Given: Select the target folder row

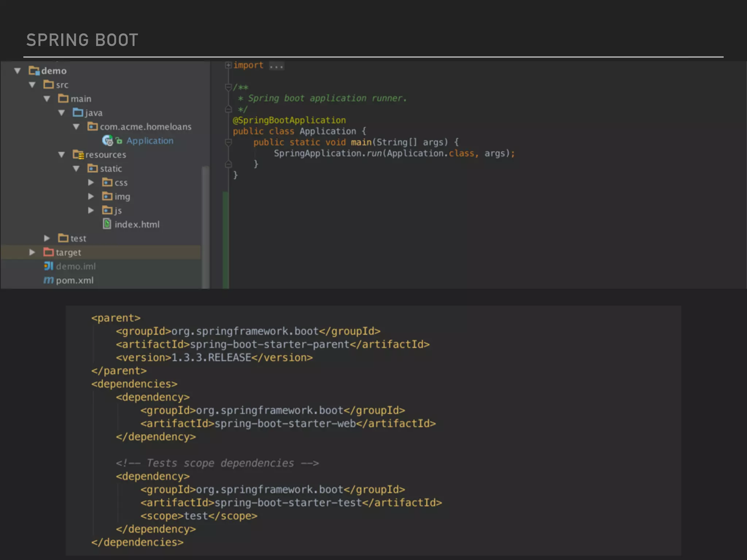Looking at the screenshot, I should (101, 252).
